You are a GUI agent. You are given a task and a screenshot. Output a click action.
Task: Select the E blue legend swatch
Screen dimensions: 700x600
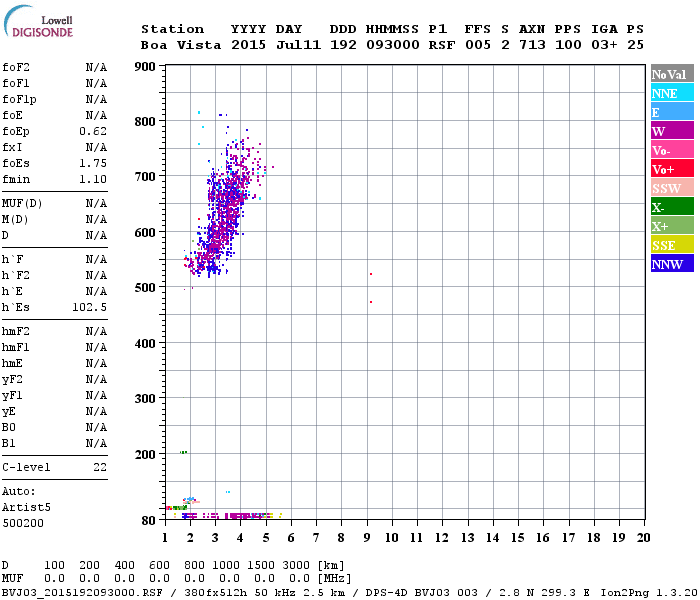click(x=672, y=112)
